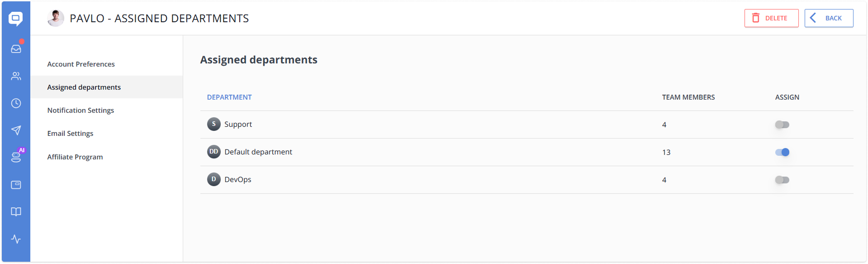Go back using the Back button
The width and height of the screenshot is (868, 264).
click(829, 18)
